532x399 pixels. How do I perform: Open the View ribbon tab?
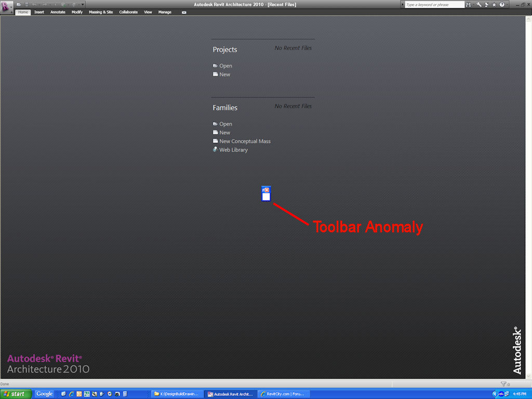click(148, 12)
